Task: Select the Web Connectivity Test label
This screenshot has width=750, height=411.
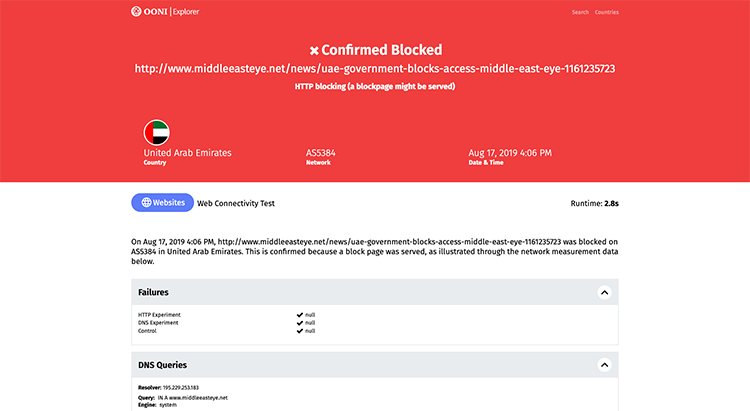Action: point(236,203)
